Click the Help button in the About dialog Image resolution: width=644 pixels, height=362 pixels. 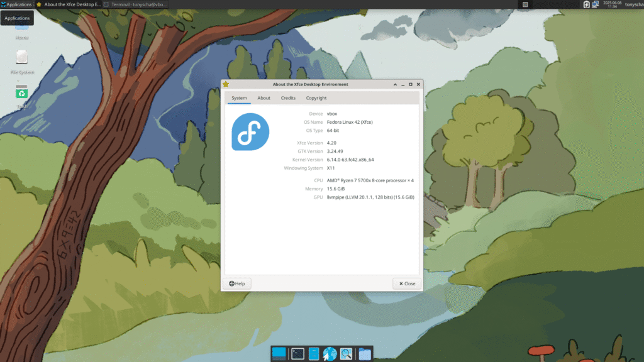[237, 283]
